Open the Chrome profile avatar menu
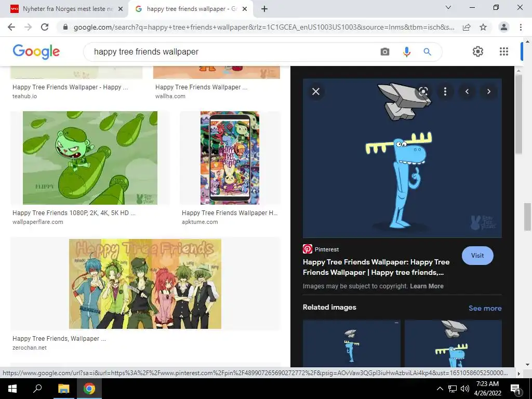 coord(504,27)
